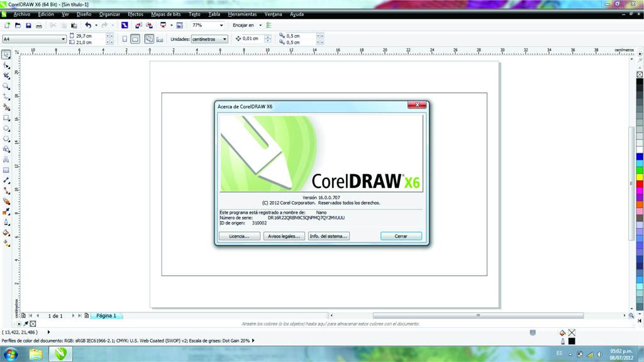The image size is (644, 362).
Task: Open a file with folder icon
Action: [x=18, y=25]
